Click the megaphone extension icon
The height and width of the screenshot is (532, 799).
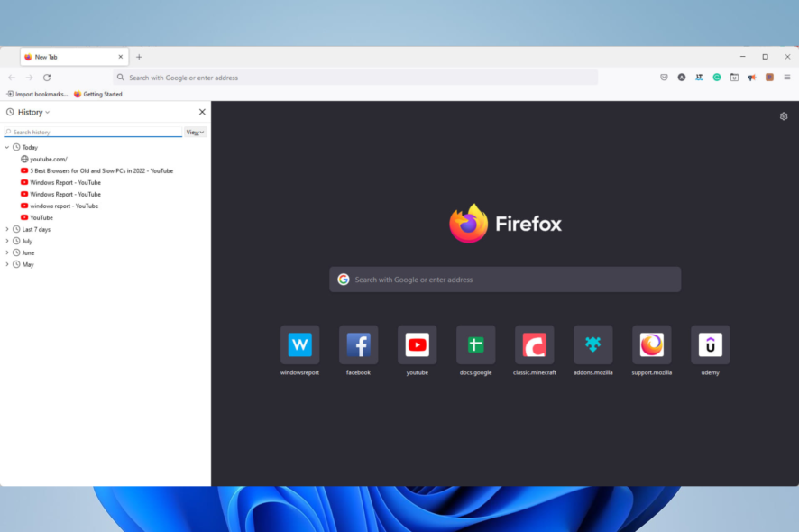751,78
